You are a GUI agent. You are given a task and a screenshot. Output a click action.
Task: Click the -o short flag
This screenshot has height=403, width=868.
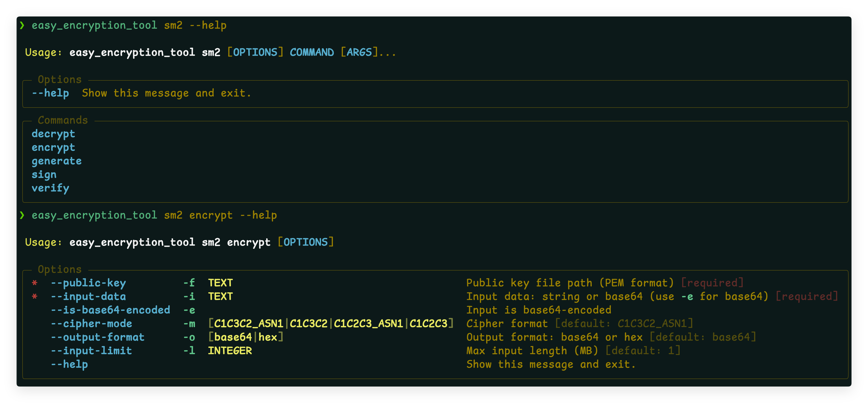pyautogui.click(x=189, y=337)
